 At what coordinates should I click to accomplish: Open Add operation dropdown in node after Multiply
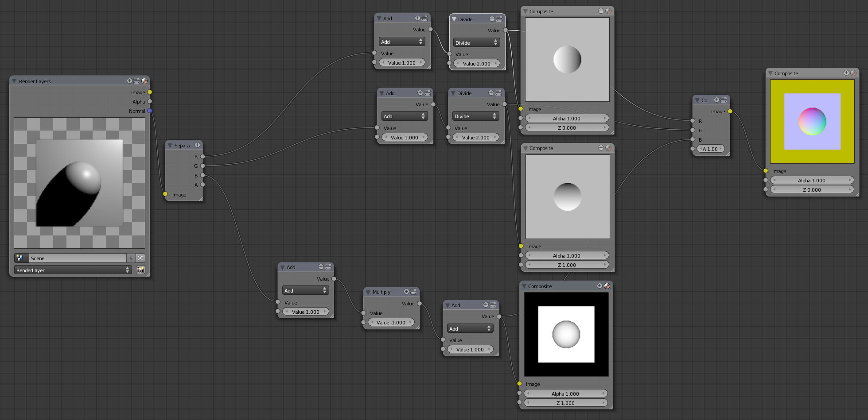point(470,328)
